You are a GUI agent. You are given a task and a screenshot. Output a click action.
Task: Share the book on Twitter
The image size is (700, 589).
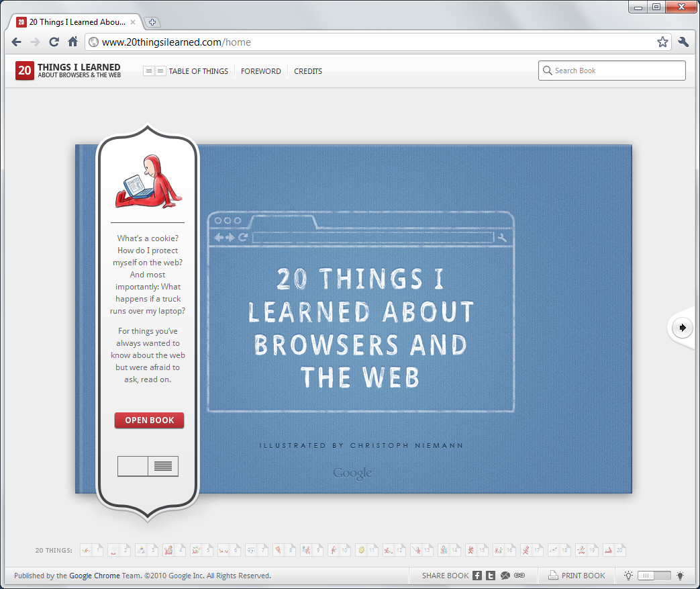click(x=491, y=576)
